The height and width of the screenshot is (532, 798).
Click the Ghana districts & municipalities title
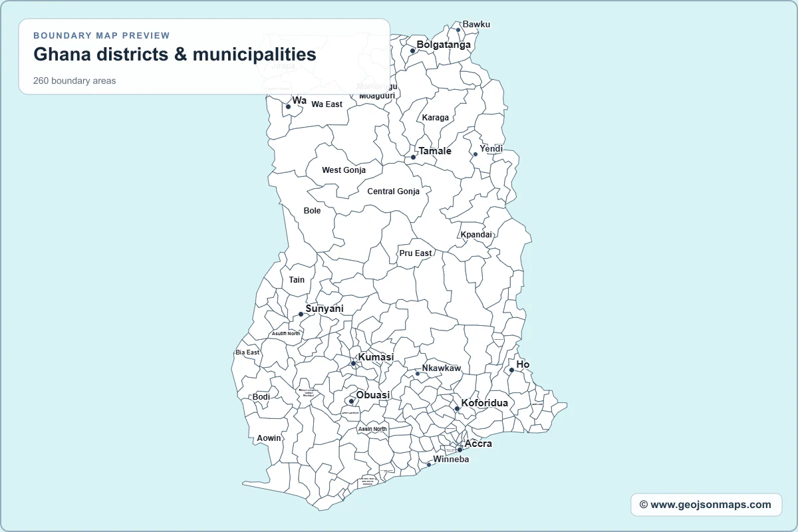pos(175,55)
